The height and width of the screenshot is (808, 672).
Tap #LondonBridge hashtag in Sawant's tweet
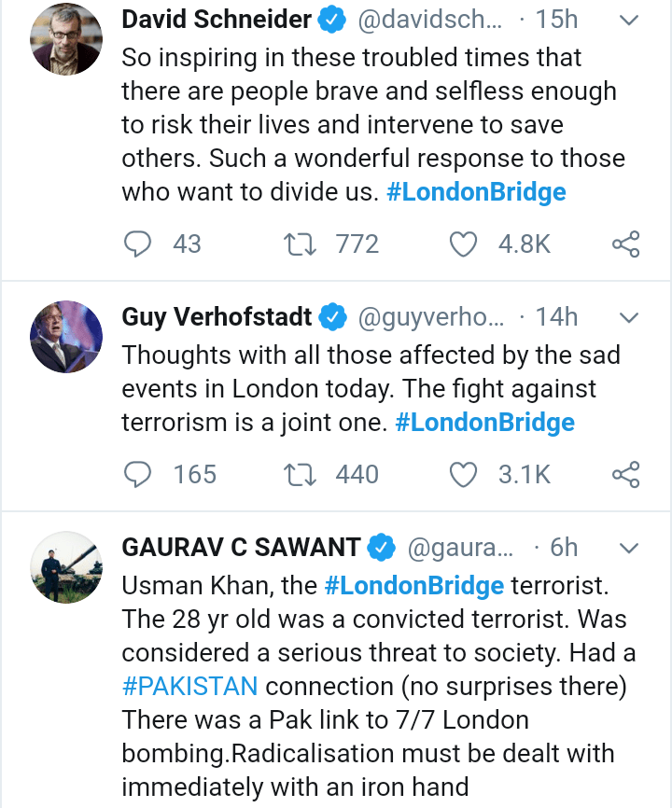coord(413,586)
